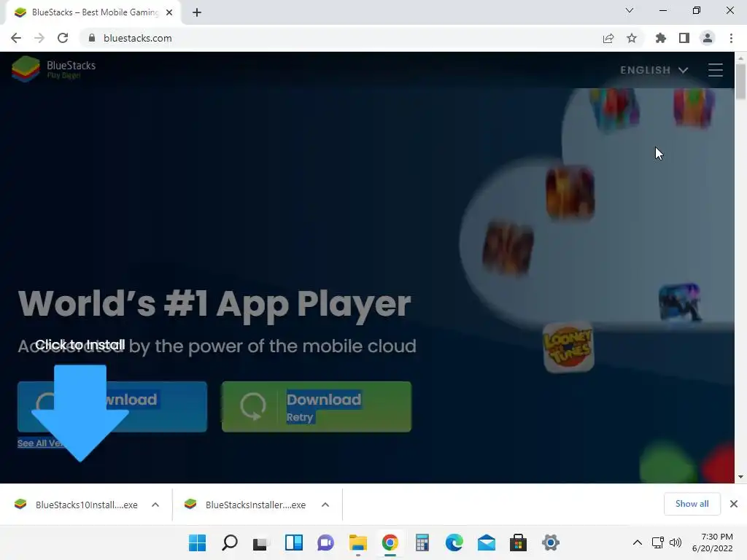747x560 pixels.
Task: Close the downloads bar
Action: (x=734, y=504)
